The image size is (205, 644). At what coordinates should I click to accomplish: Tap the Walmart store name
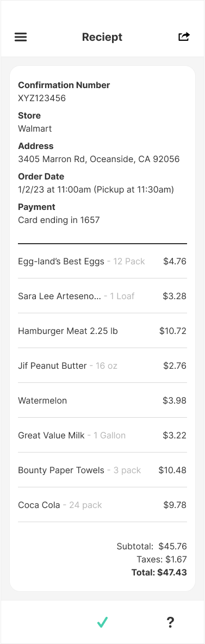[35, 128]
